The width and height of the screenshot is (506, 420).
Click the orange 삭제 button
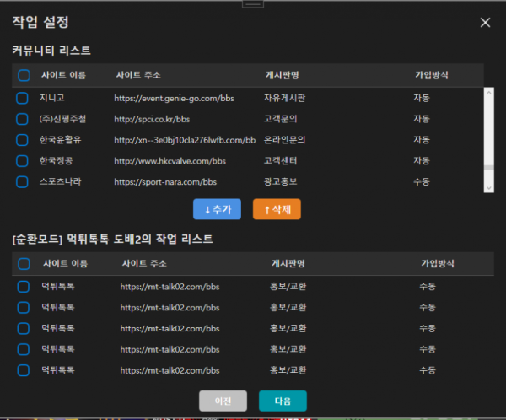coord(277,208)
